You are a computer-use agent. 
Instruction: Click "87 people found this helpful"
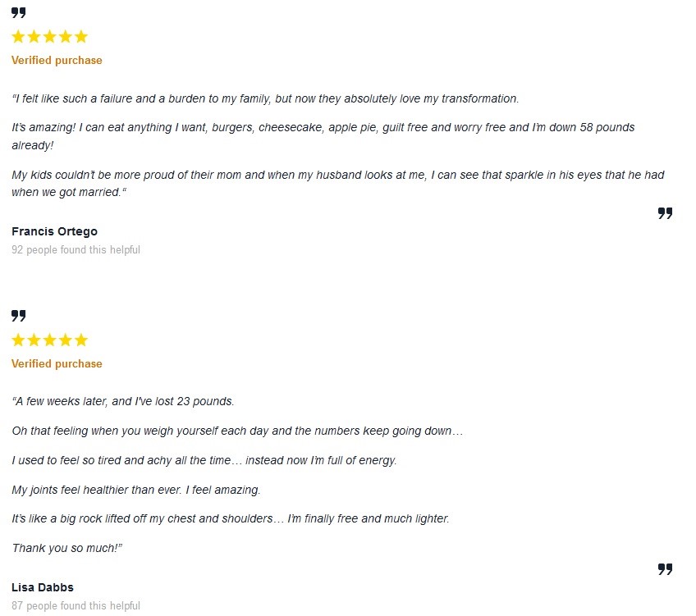click(x=76, y=606)
